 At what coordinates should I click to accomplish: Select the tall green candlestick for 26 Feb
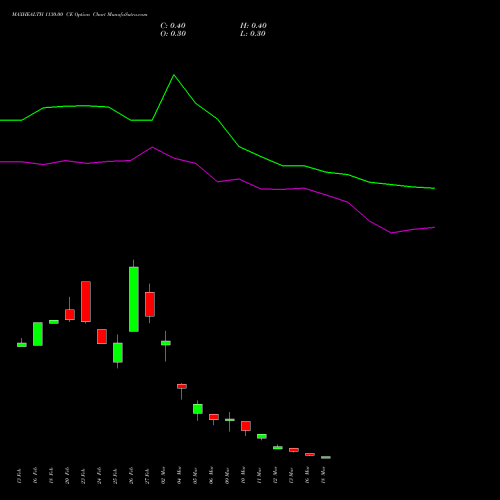point(134,299)
